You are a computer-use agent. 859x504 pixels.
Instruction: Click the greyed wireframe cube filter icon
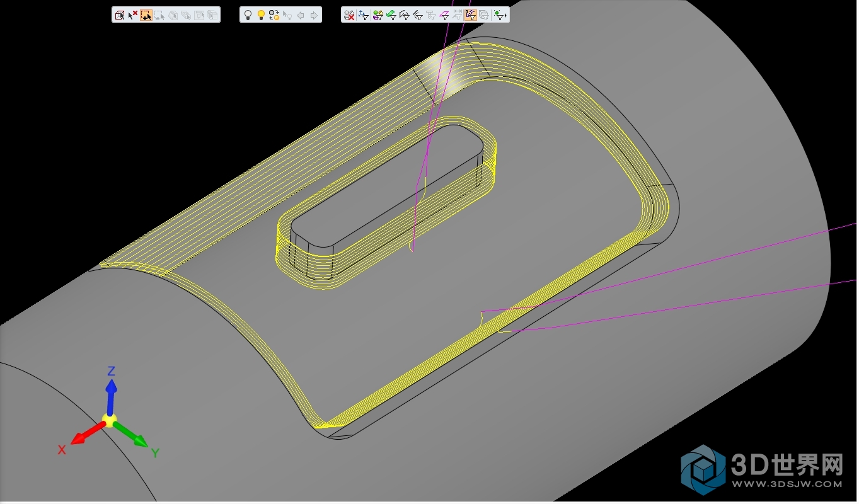(484, 15)
